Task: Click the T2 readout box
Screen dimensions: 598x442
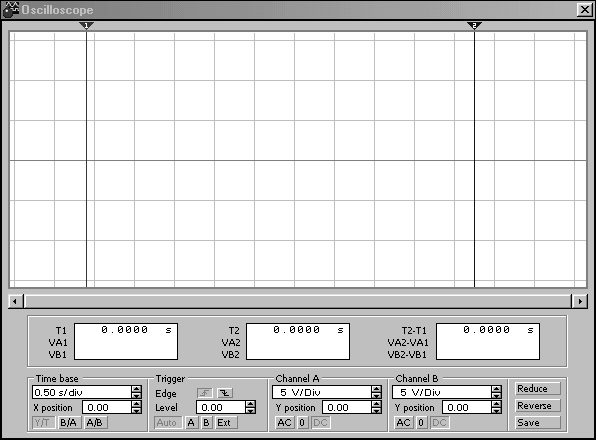Action: point(298,342)
